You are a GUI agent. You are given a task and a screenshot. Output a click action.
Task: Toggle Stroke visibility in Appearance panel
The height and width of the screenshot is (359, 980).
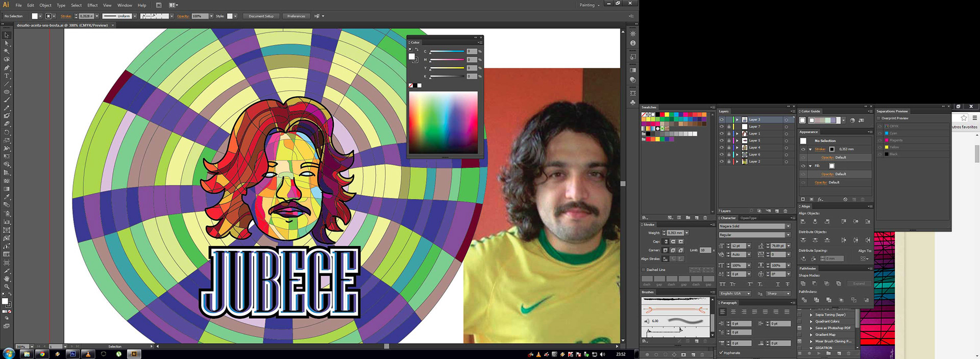coord(803,149)
